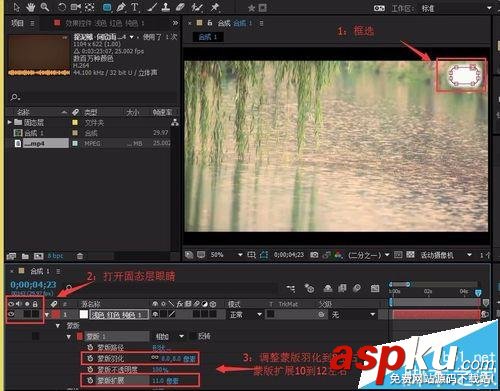Show channel and color management icon
The image size is (500, 391).
click(x=338, y=255)
